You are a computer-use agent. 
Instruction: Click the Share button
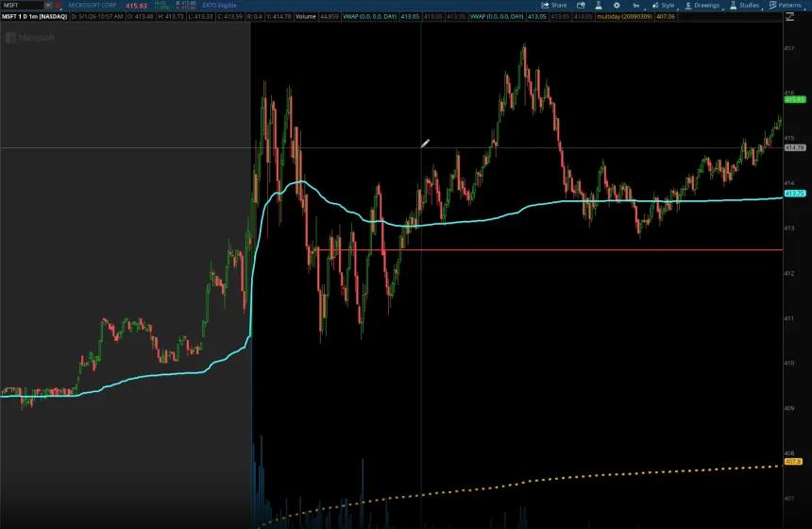click(554, 5)
